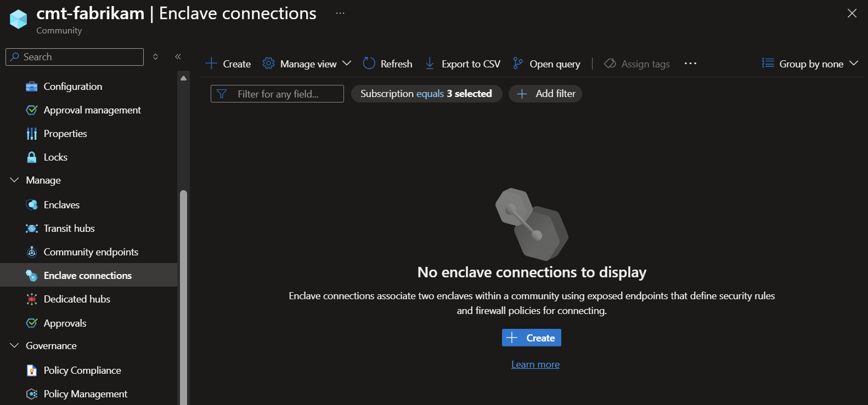The height and width of the screenshot is (405, 868).
Task: Click the sidebar scroll up arrow
Action: pyautogui.click(x=183, y=78)
